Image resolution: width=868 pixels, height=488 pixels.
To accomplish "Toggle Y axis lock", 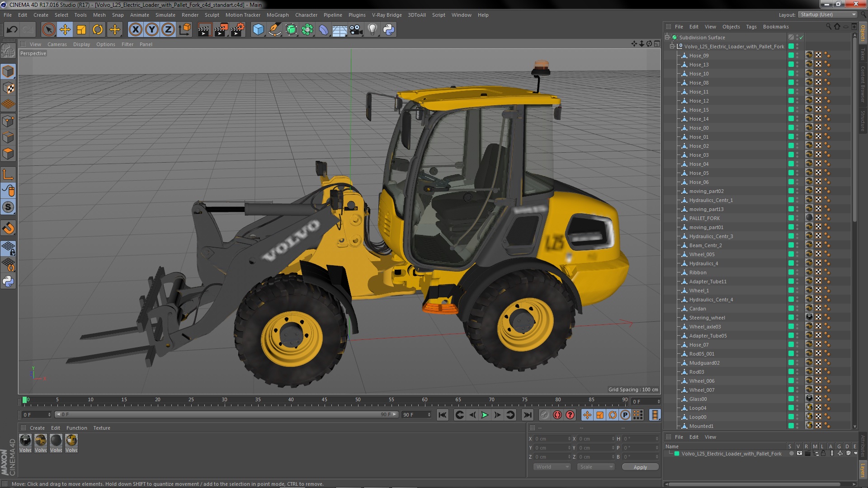I will (152, 30).
